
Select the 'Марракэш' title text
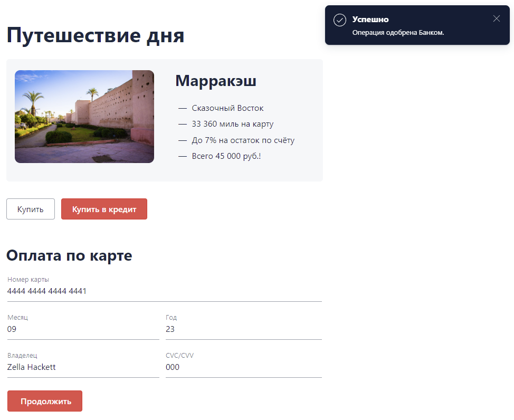pos(215,81)
